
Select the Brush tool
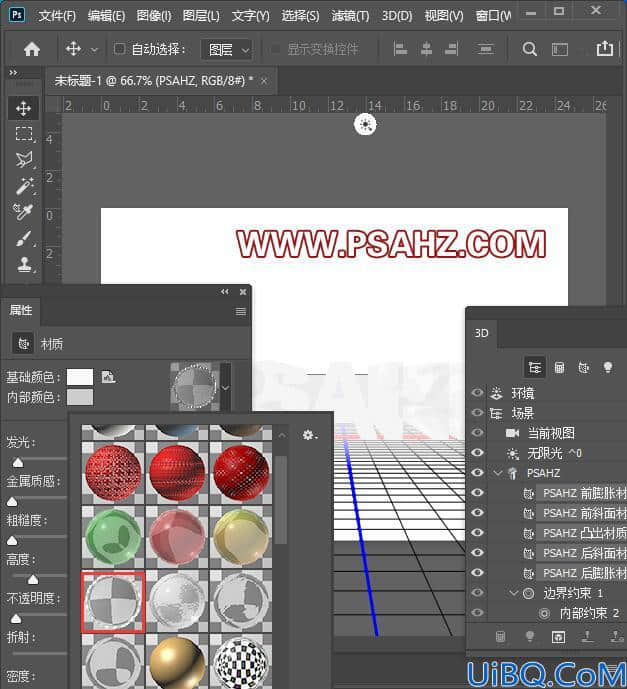pos(24,239)
